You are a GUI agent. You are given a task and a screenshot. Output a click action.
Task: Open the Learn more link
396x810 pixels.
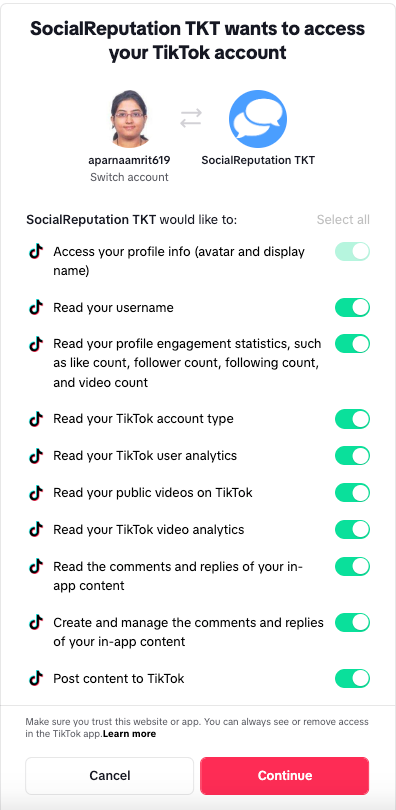[130, 734]
